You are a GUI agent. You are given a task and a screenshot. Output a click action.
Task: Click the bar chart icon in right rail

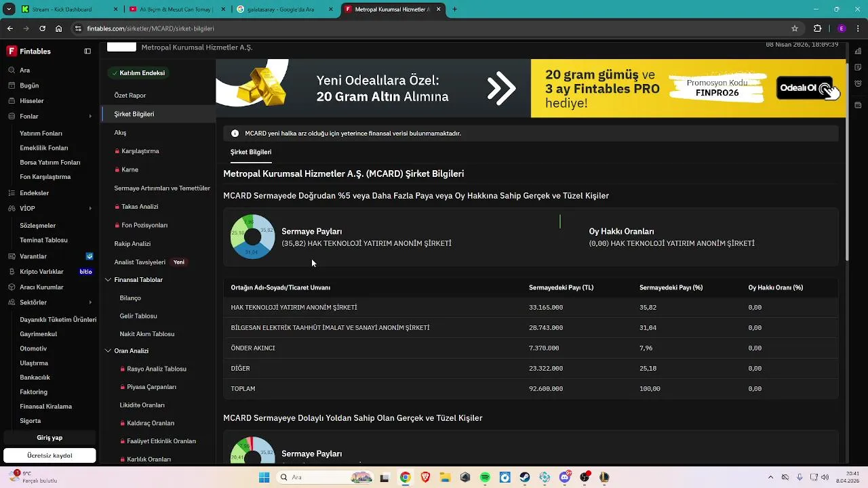(x=858, y=51)
